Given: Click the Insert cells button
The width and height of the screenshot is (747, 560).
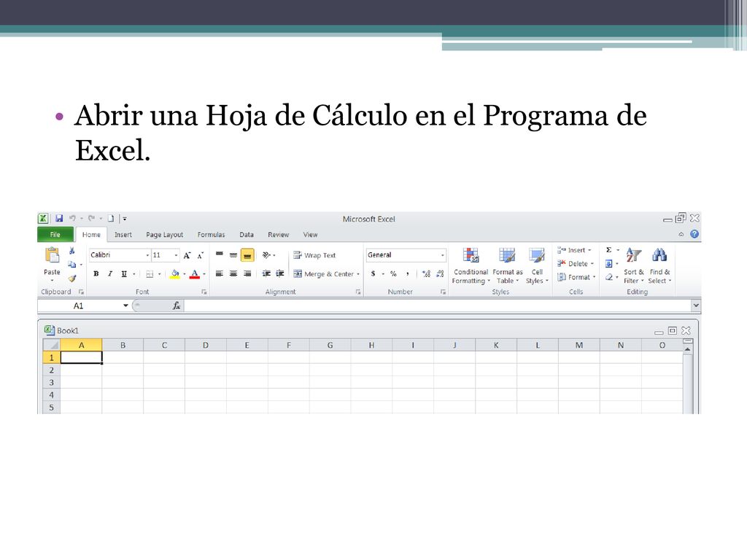Looking at the screenshot, I should click(575, 250).
